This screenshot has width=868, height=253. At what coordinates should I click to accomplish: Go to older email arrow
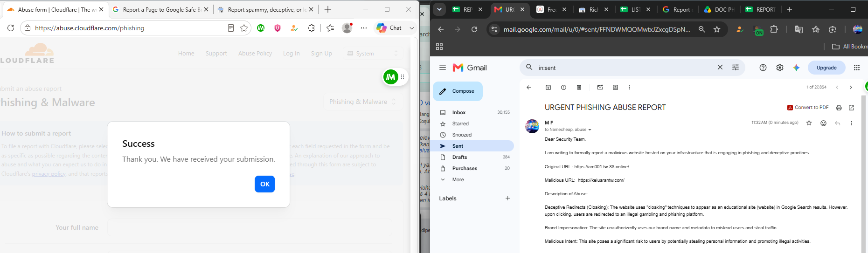tap(851, 87)
